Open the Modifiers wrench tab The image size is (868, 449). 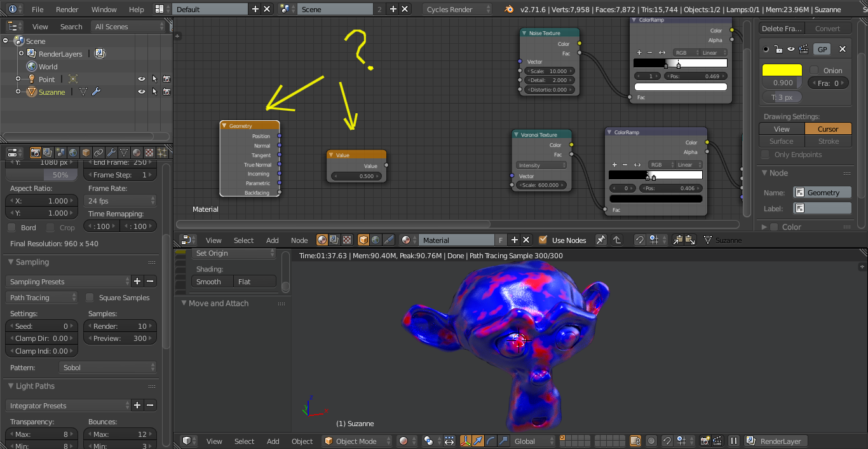pyautogui.click(x=111, y=153)
